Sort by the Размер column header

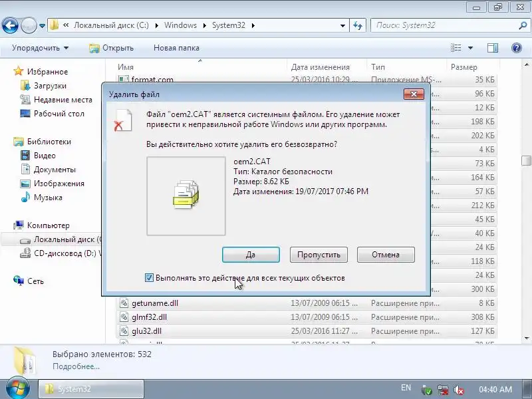(x=464, y=67)
